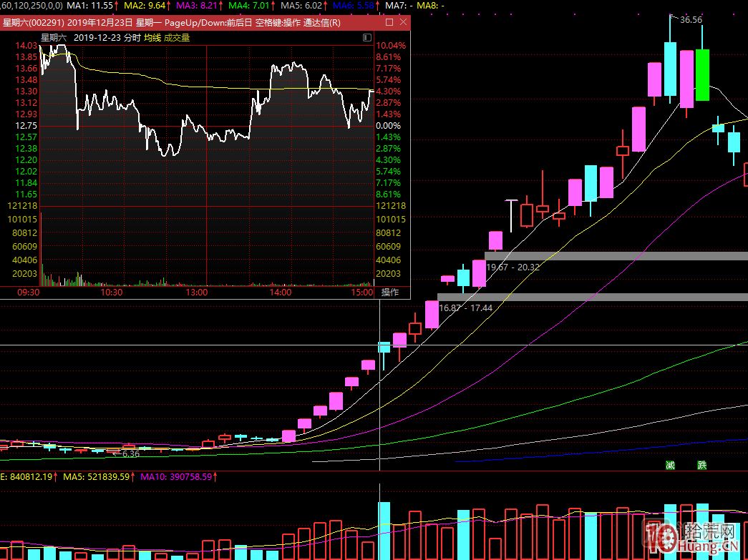The image size is (748, 560).
Task: Toggle the intraday side panel layout icon
Action: point(367,37)
